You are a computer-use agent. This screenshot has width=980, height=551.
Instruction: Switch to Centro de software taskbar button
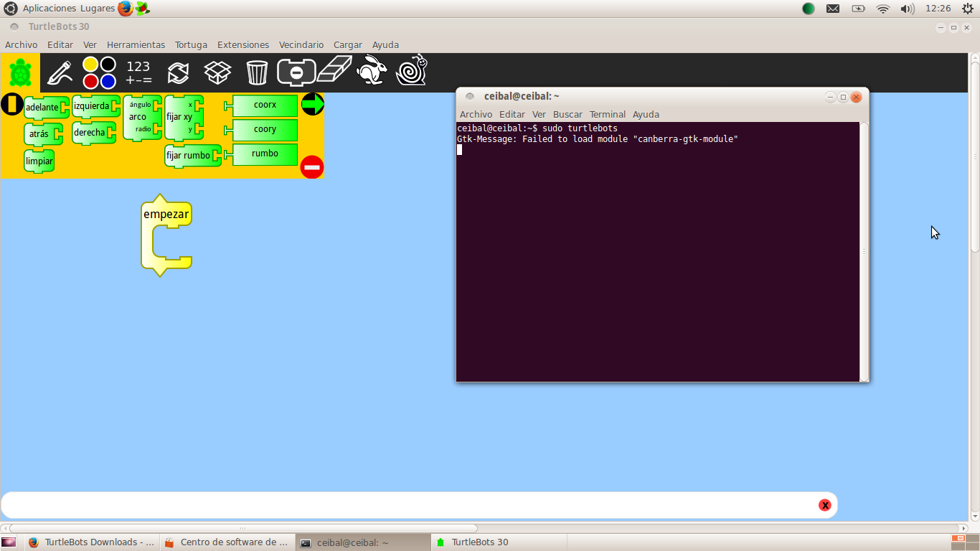[x=226, y=542]
